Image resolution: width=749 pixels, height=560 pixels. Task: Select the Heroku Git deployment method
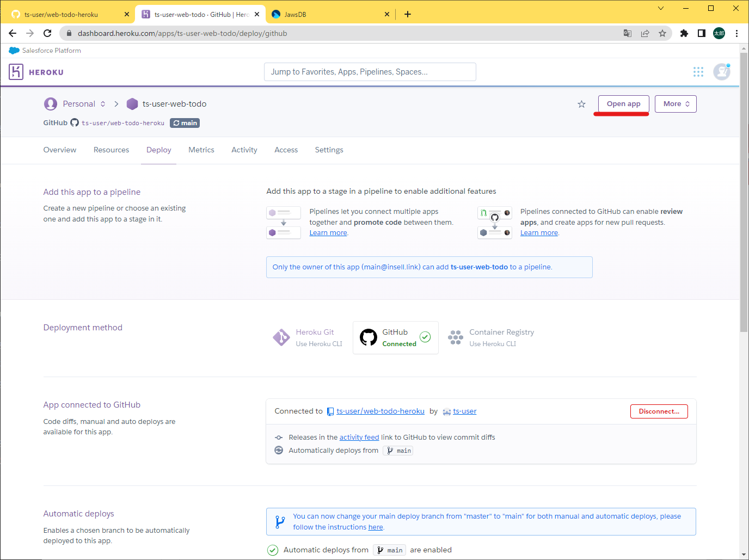(x=309, y=337)
